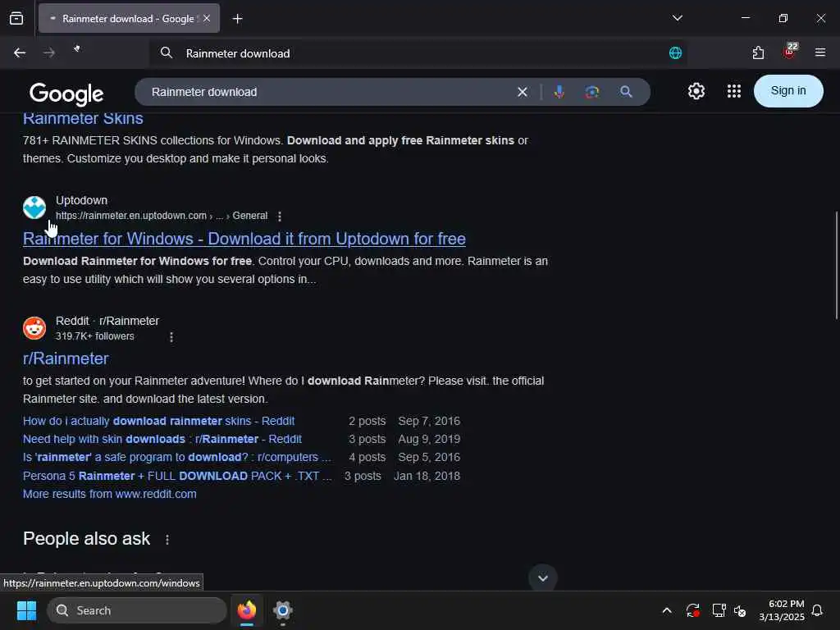Image resolution: width=840 pixels, height=630 pixels.
Task: Switch to Firefox in the taskbar
Action: pyautogui.click(x=247, y=610)
